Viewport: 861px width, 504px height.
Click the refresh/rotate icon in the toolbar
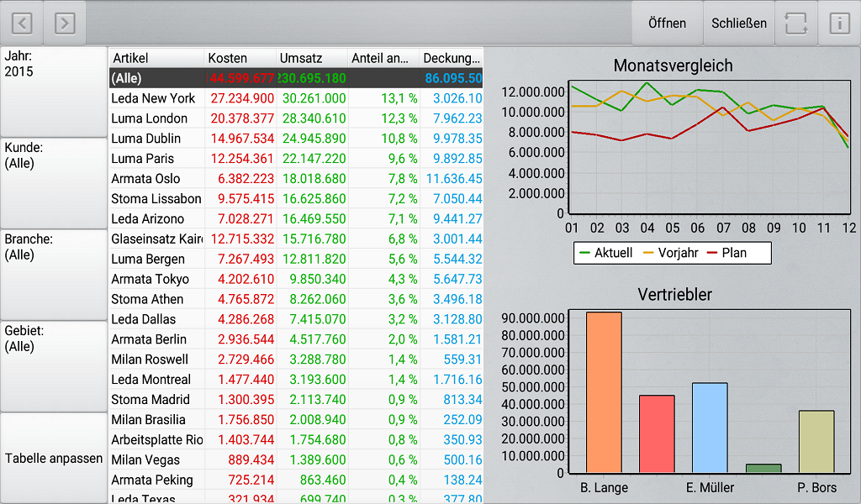click(x=795, y=23)
